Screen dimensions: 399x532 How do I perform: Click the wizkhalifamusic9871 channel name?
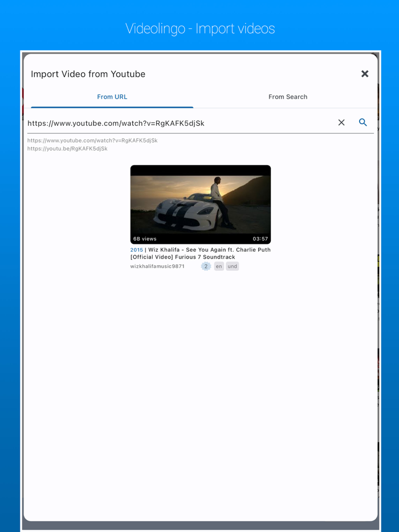coord(157,267)
